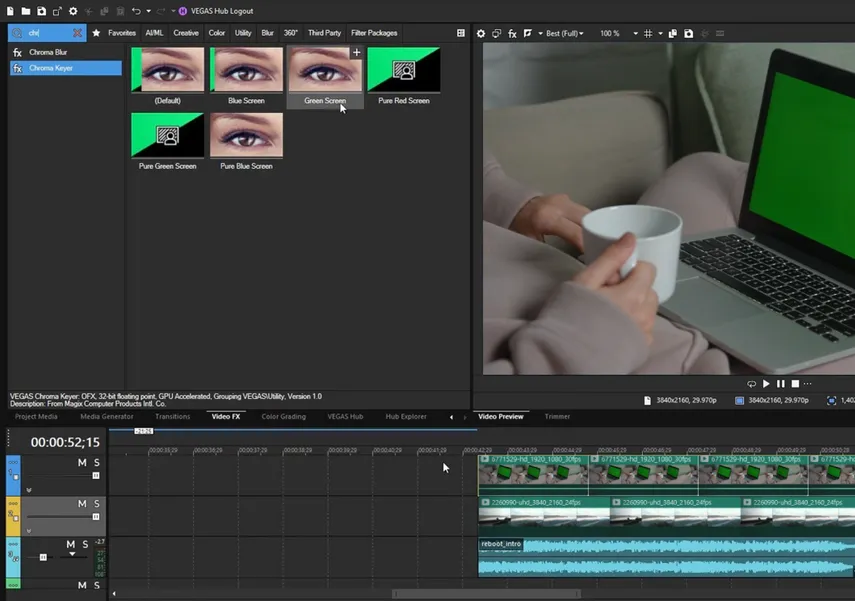Screen dimensions: 855x601
Task: Click the Favorites star icon
Action: pos(96,33)
